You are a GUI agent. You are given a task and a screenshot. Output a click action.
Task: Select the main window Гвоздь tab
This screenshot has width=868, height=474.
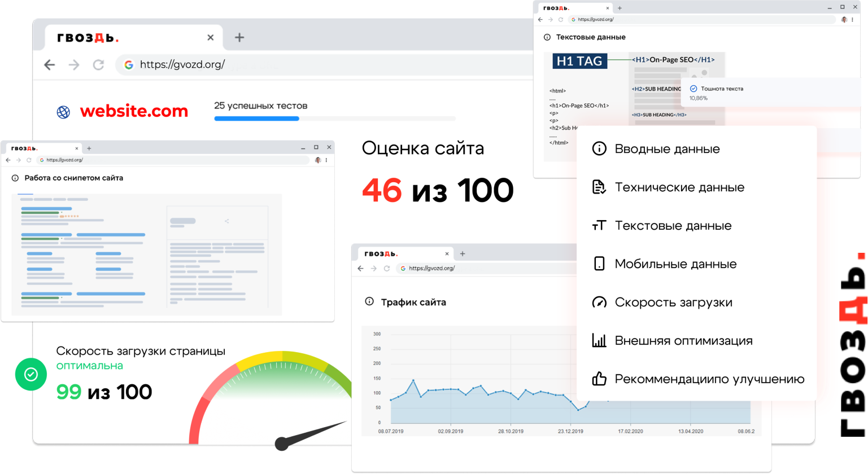click(133, 38)
